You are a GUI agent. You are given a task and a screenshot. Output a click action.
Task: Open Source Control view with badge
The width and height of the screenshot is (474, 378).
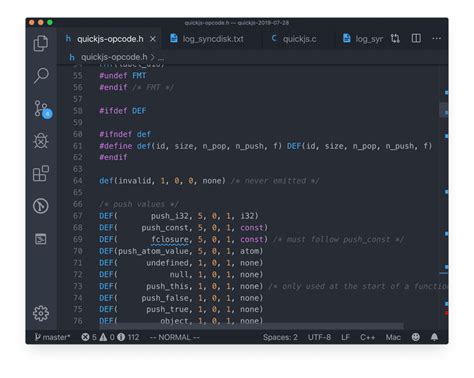pyautogui.click(x=43, y=109)
